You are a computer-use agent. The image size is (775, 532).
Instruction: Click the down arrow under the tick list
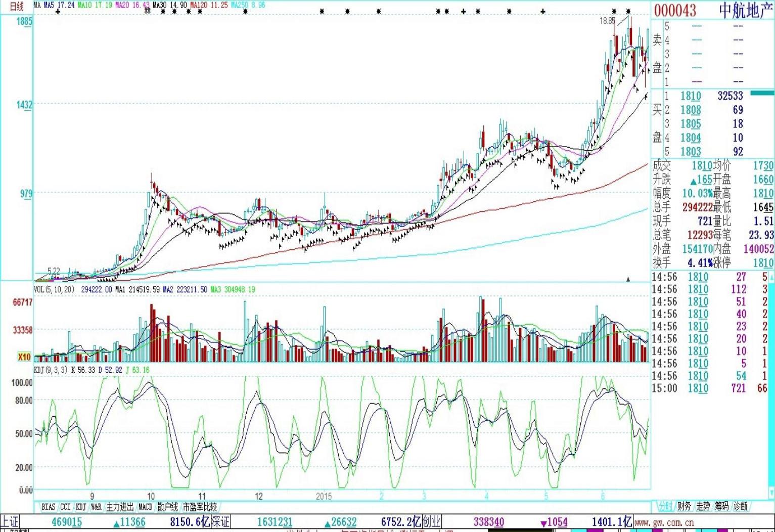click(x=771, y=492)
